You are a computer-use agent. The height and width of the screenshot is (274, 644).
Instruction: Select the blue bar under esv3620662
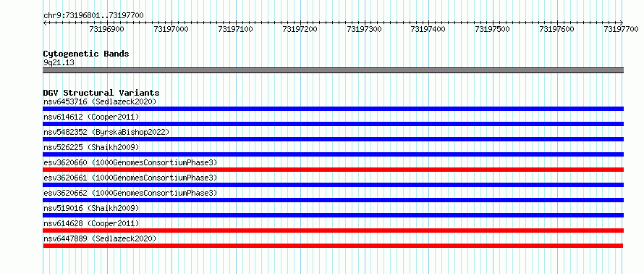click(x=334, y=200)
